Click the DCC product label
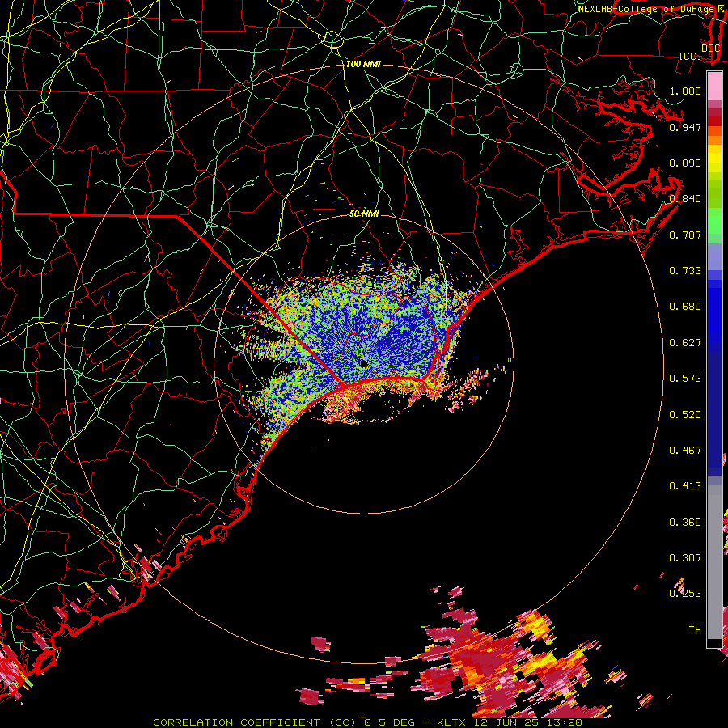The width and height of the screenshot is (728, 728). click(710, 49)
